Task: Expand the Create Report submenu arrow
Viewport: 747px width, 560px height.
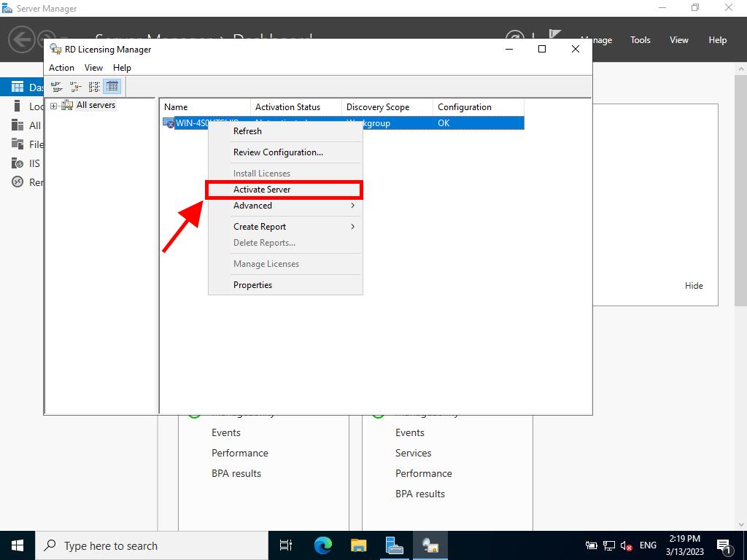Action: click(352, 226)
